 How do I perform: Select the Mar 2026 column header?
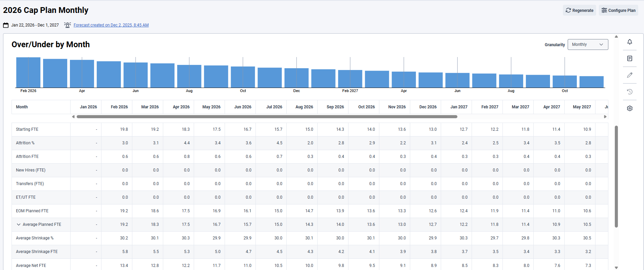click(x=150, y=107)
